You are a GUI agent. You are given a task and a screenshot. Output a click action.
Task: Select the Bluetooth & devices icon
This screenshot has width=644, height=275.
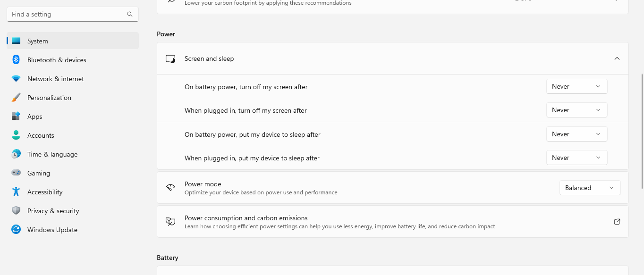point(16,59)
